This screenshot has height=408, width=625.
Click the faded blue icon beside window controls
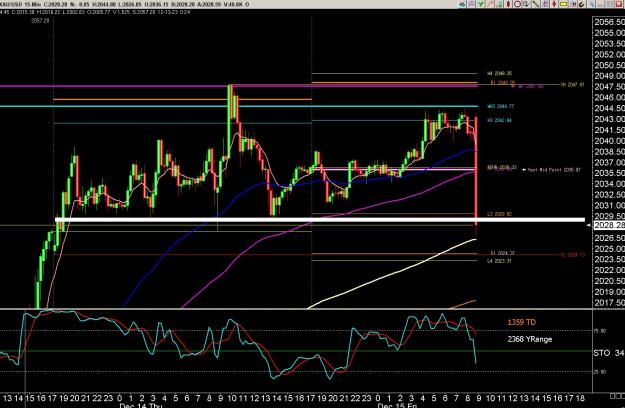[x=592, y=4]
